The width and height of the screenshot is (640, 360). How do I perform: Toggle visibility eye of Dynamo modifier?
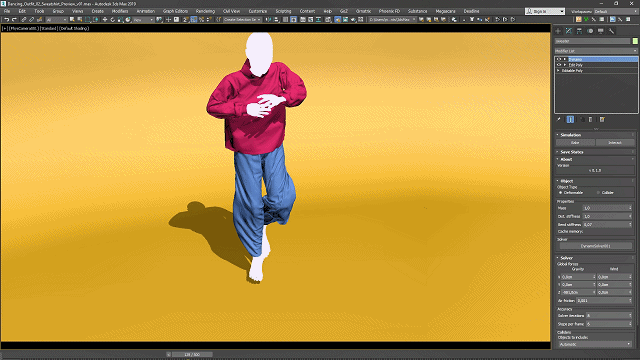click(x=559, y=59)
